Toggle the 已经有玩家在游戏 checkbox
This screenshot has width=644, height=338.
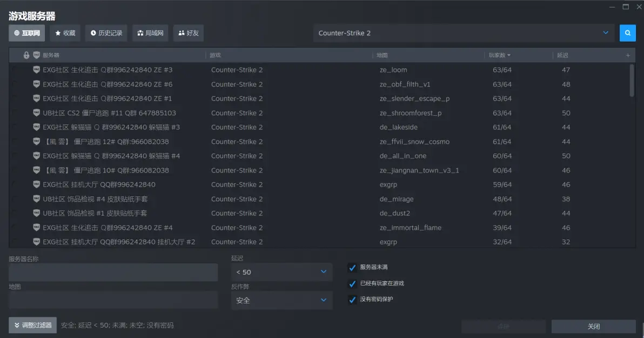click(352, 284)
